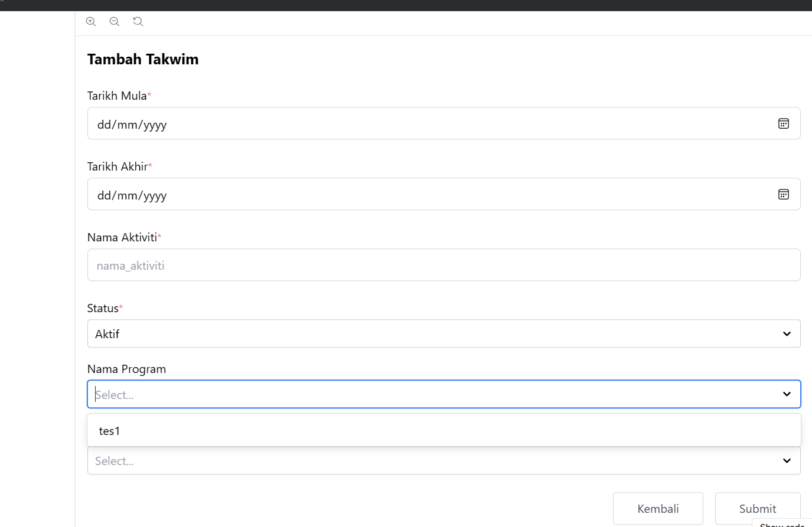Expand the bottom Select dropdown chevron
Screen dimensions: 812x527
point(787,461)
